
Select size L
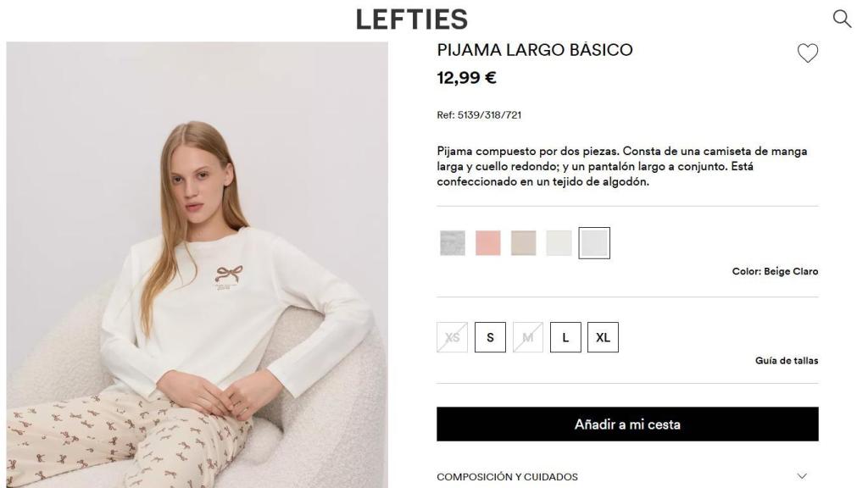(x=565, y=336)
